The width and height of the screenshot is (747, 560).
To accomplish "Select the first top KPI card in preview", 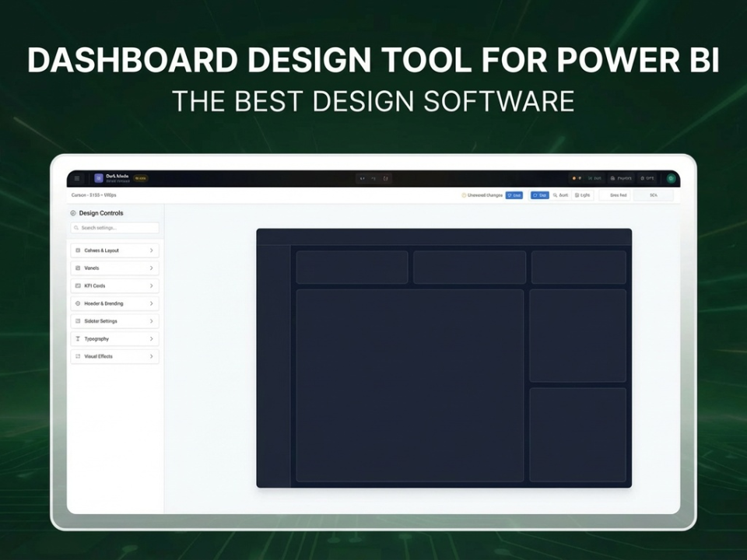I will pyautogui.click(x=352, y=267).
